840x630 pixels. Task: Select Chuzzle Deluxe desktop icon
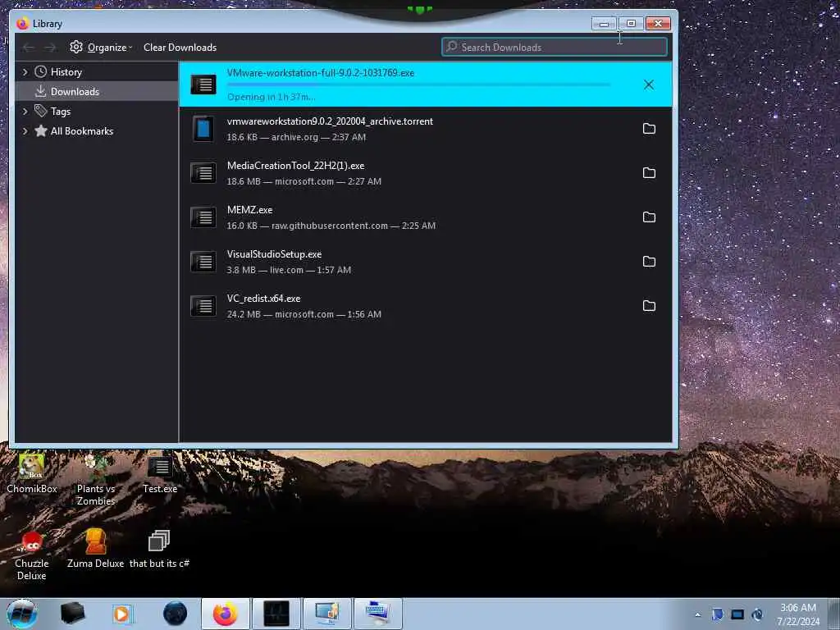click(x=32, y=555)
